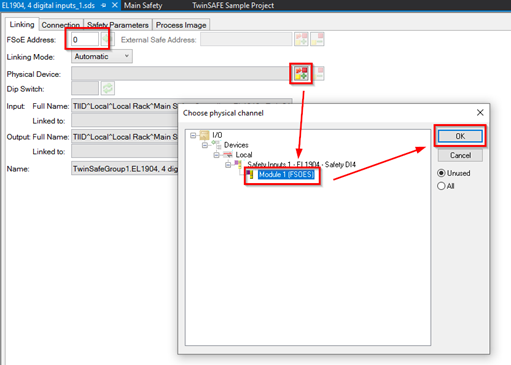This screenshot has width=511, height=365.
Task: Confirm with the OK button
Action: pos(460,136)
